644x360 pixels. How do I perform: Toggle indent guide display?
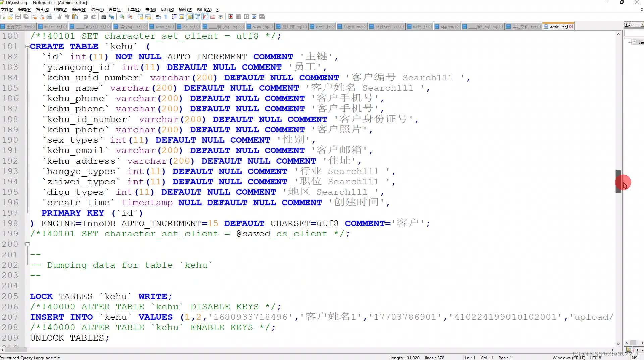pos(174,17)
